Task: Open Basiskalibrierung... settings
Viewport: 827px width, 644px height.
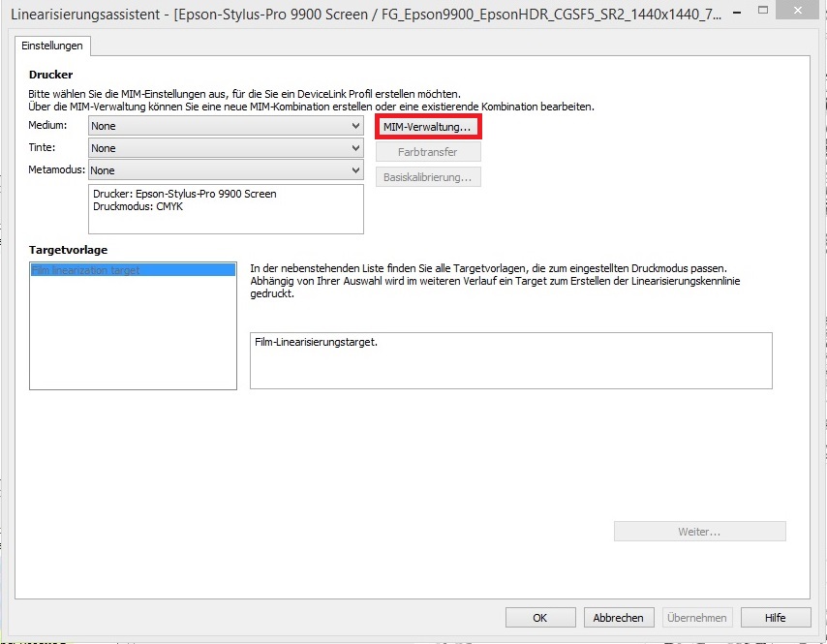Action: tap(427, 177)
